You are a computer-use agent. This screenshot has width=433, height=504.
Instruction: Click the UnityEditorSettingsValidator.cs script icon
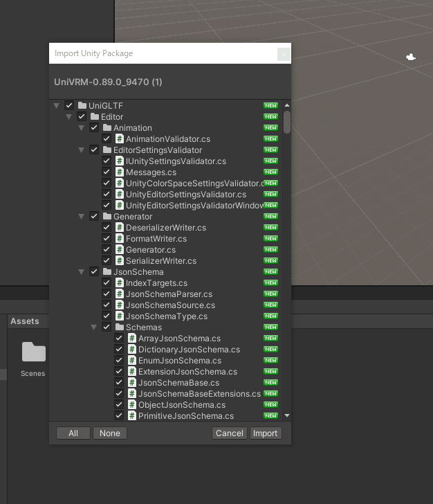pos(120,194)
